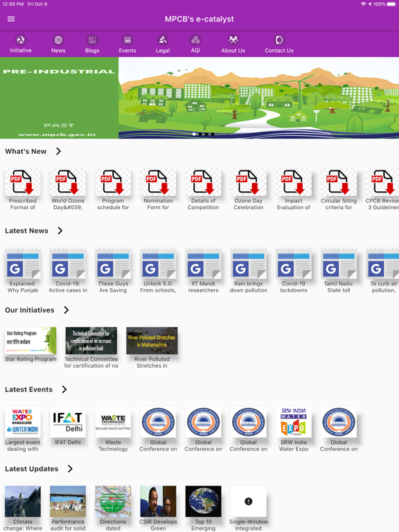Viewport: 399px width, 532px height.
Task: Tap the battery indicator in status bar
Action: coord(392,4)
